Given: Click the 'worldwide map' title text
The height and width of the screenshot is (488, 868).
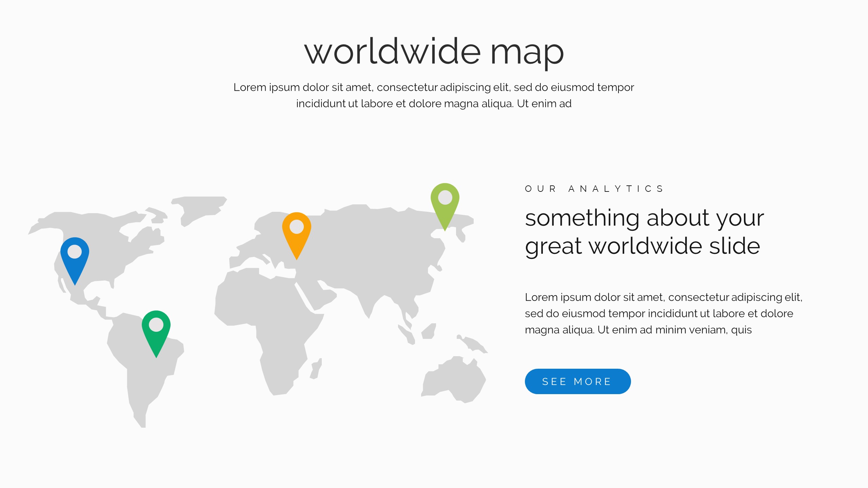Looking at the screenshot, I should pos(434,52).
